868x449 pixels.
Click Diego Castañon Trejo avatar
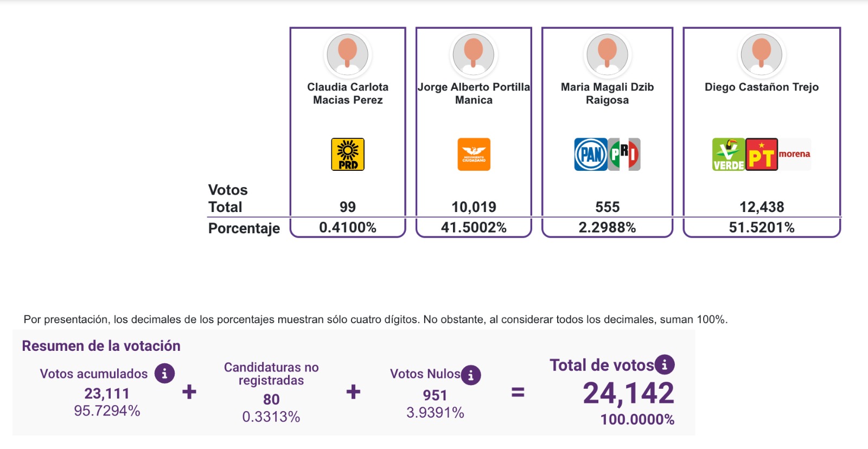(762, 54)
